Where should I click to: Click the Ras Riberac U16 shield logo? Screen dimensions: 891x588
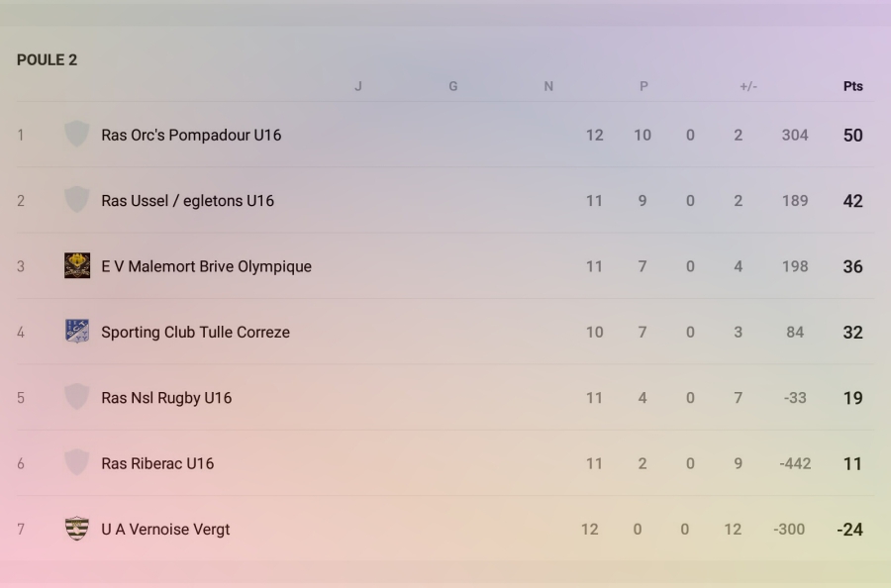[x=76, y=462]
